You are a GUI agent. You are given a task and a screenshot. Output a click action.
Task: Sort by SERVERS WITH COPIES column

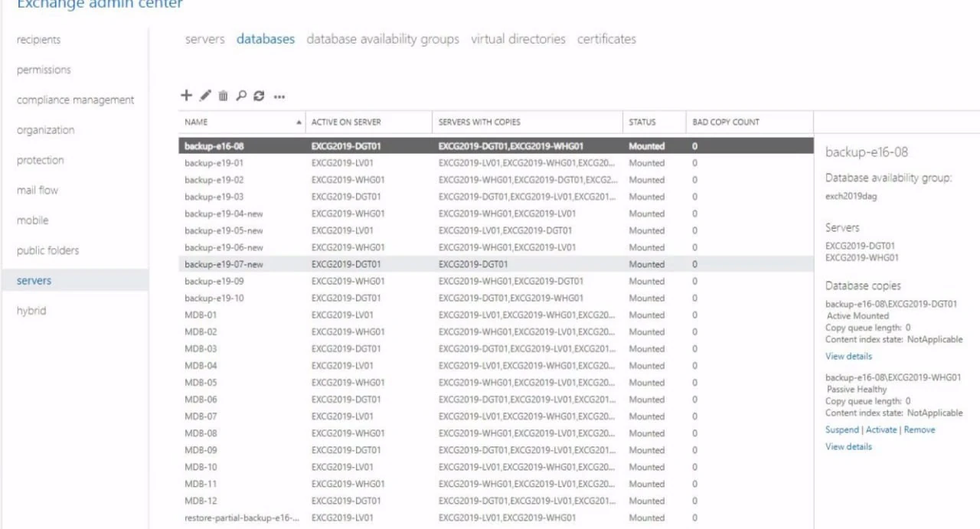[528, 122]
